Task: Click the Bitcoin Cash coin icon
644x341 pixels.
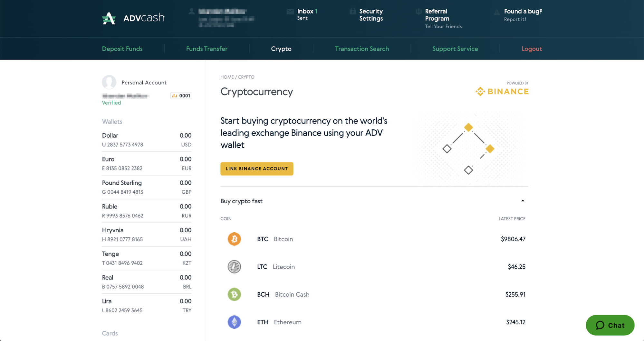Action: 234,294
